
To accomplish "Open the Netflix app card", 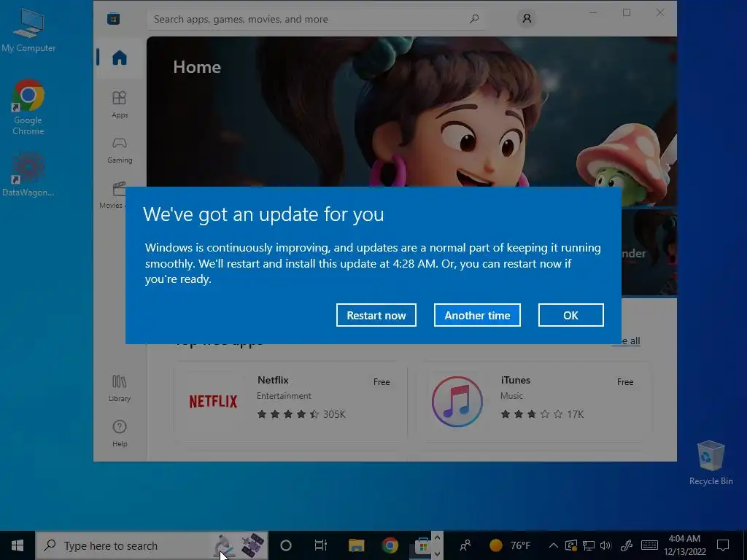I will click(290, 402).
